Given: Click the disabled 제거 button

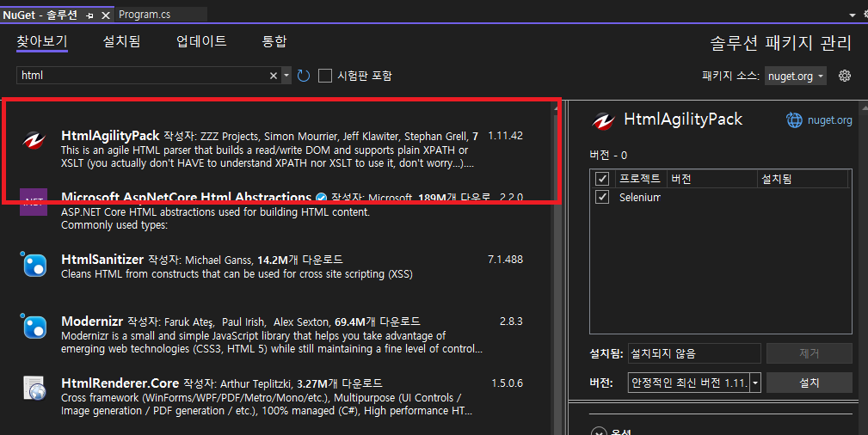Looking at the screenshot, I should [809, 353].
